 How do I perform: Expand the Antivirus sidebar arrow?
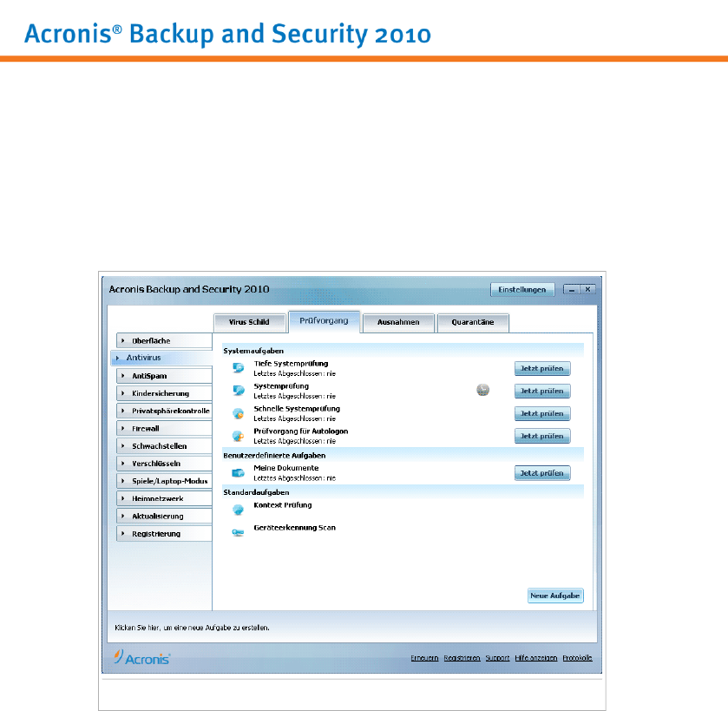coord(117,358)
